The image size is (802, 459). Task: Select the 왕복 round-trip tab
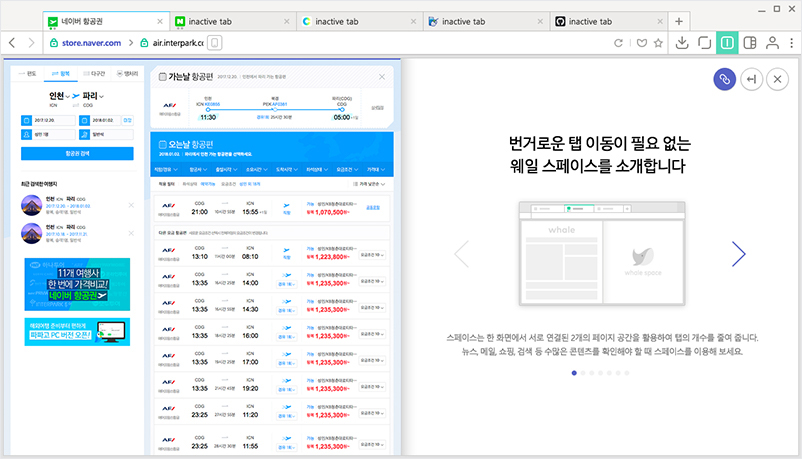click(61, 74)
